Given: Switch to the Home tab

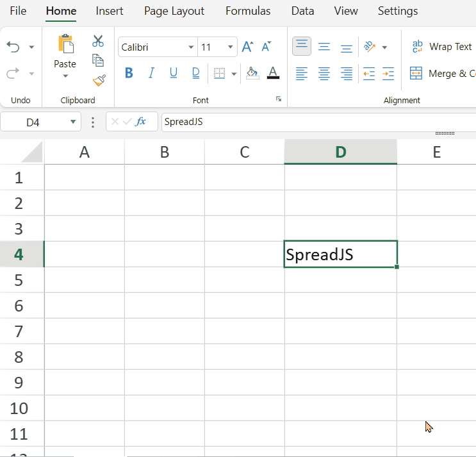Looking at the screenshot, I should coord(61,11).
